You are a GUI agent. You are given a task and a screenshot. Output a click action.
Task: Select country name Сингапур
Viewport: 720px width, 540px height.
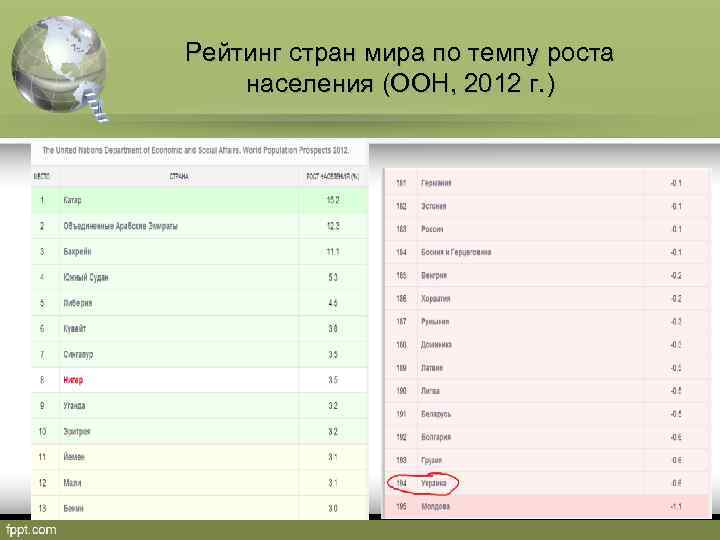coord(78,354)
